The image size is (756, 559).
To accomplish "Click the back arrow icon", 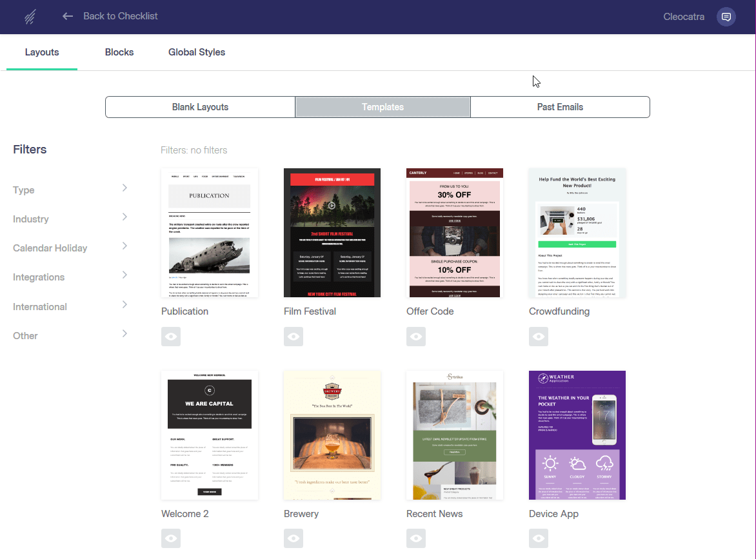I will tap(68, 16).
